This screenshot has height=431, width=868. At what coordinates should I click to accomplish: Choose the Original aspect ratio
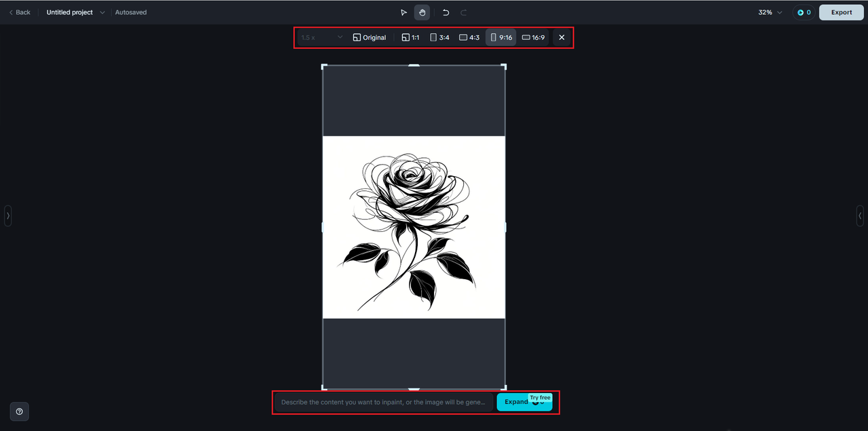(370, 37)
